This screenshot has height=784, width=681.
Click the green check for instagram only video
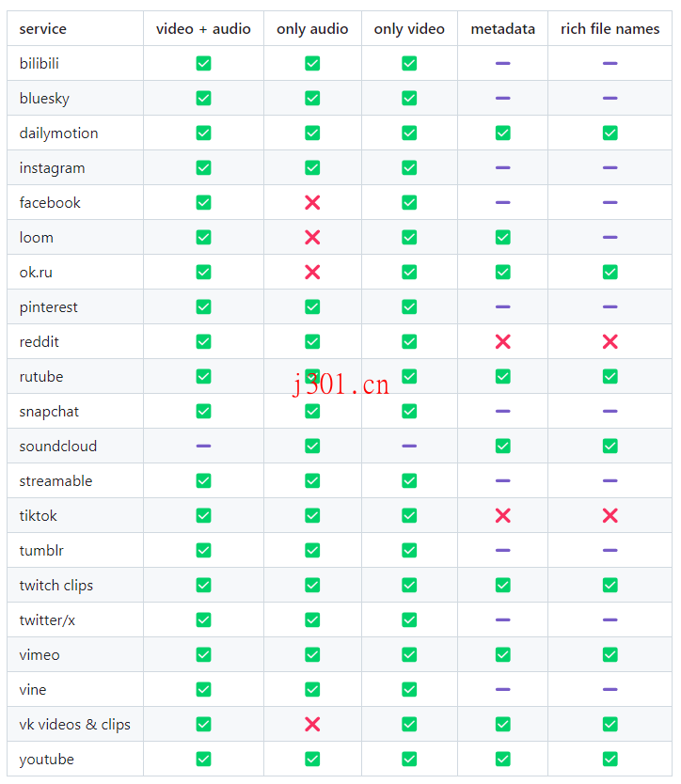(409, 168)
